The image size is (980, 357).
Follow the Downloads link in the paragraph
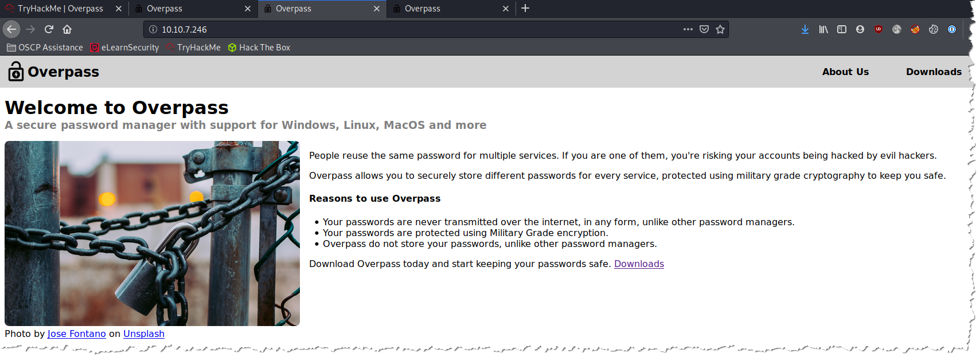pos(639,264)
